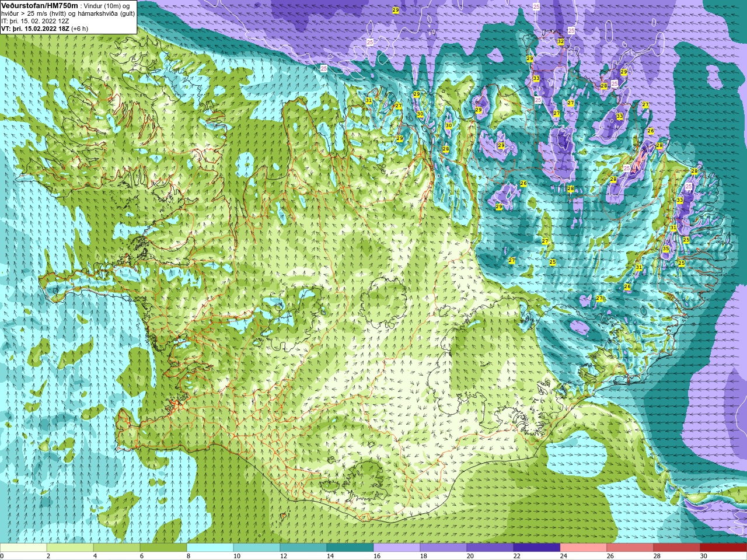Select the '30' tick label on the colour scale
The width and height of the screenshot is (747, 560).
point(704,556)
